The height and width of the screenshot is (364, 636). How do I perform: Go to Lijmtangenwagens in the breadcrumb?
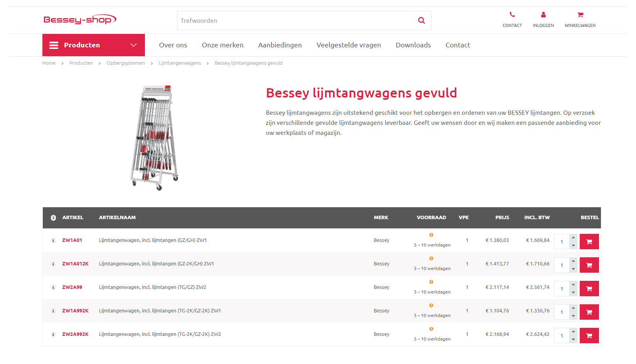(180, 63)
